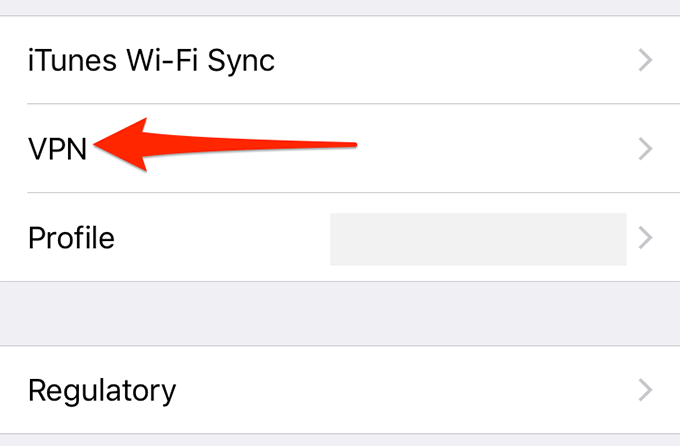Open the iTunes Wi-Fi Sync setting
Image resolution: width=680 pixels, height=446 pixels.
(150, 62)
